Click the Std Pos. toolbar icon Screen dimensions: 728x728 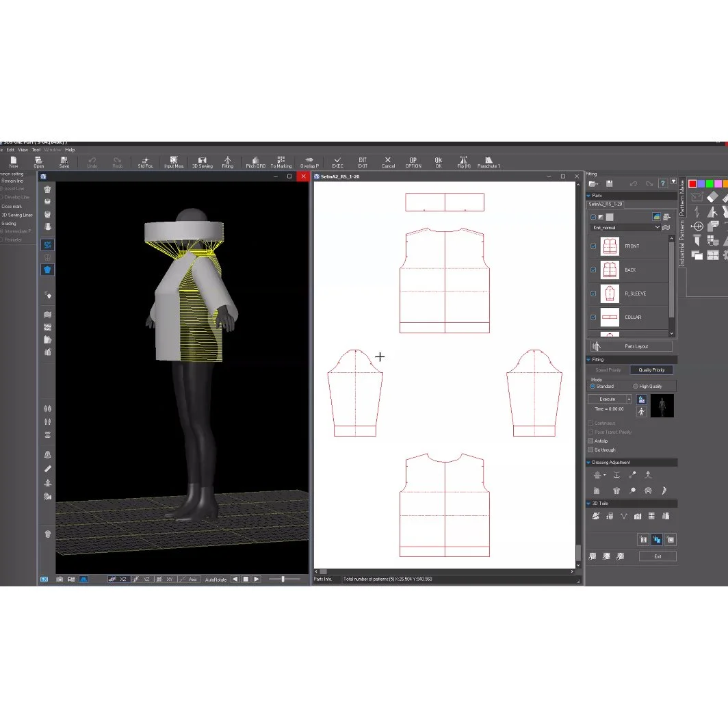pos(145,162)
